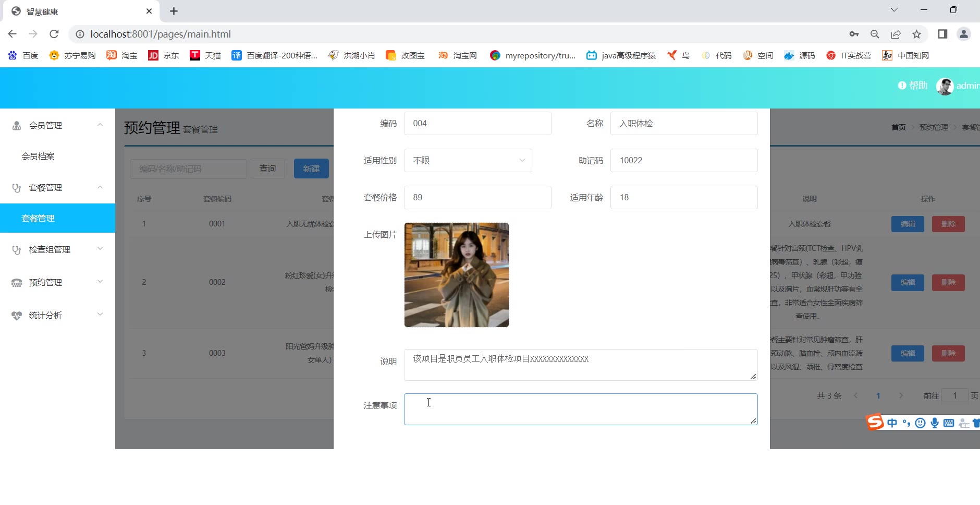Click the uploaded package photo thumbnail
Viewport: 980px width, 505px height.
[456, 275]
